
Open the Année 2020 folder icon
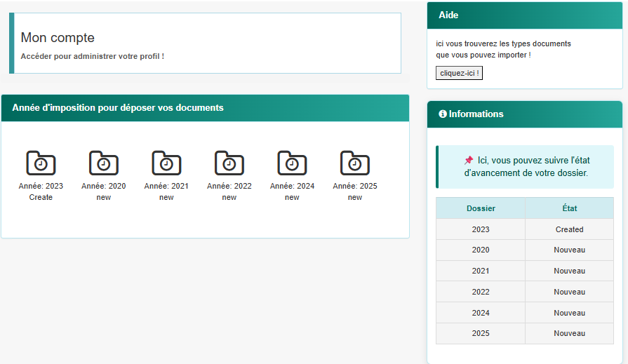pos(104,163)
